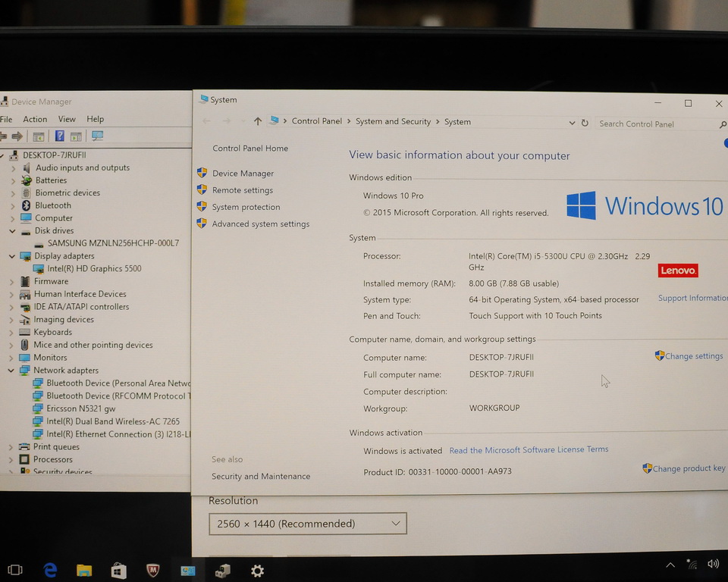The image size is (728, 582).
Task: Select Intel(R) HD Graphics 5500 adapter
Action: pyautogui.click(x=94, y=268)
